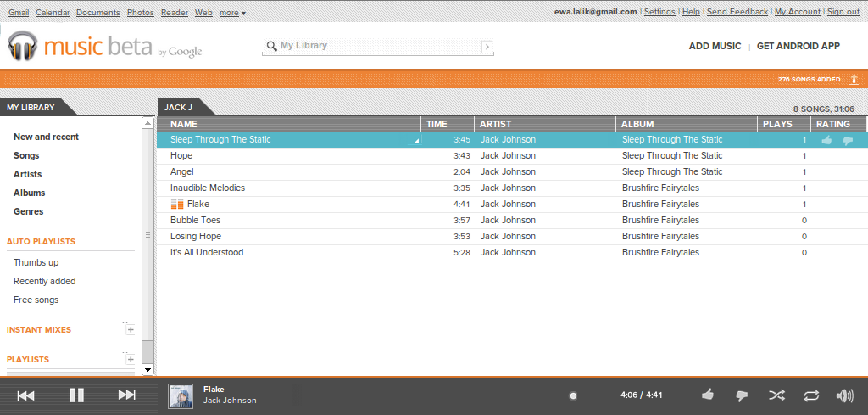Sort songs by the RATING column header
This screenshot has height=415, width=868.
point(838,124)
